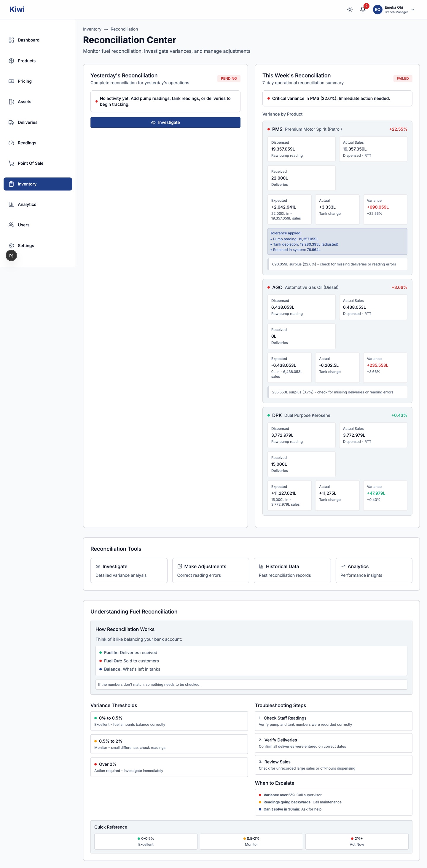Click the PMS Received 22,000L card
The image size is (427, 868).
pos(301,178)
